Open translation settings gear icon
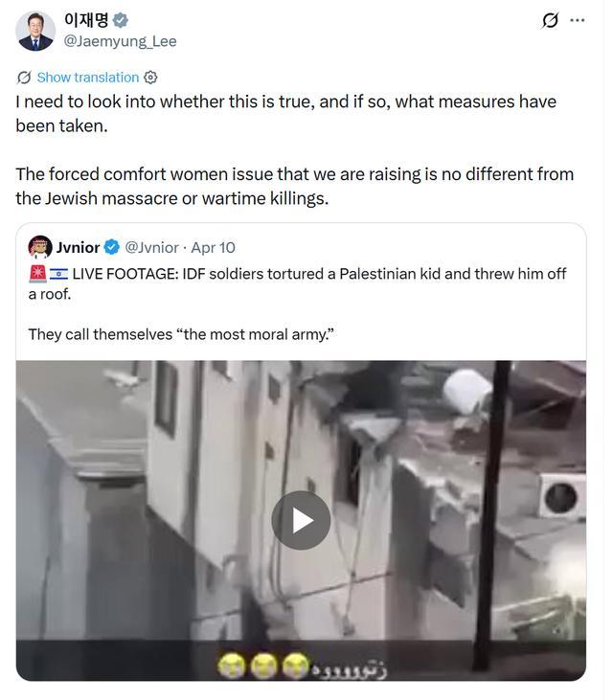 [150, 78]
